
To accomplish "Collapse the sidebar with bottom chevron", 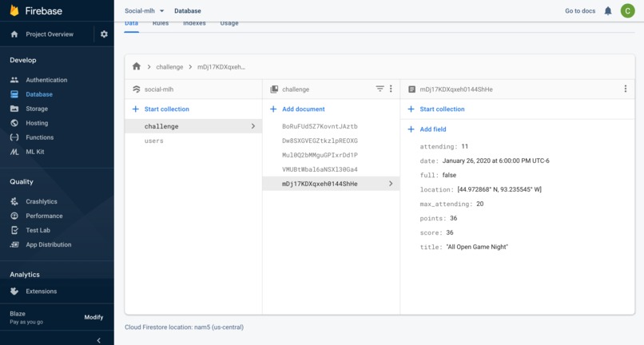I will click(98, 339).
